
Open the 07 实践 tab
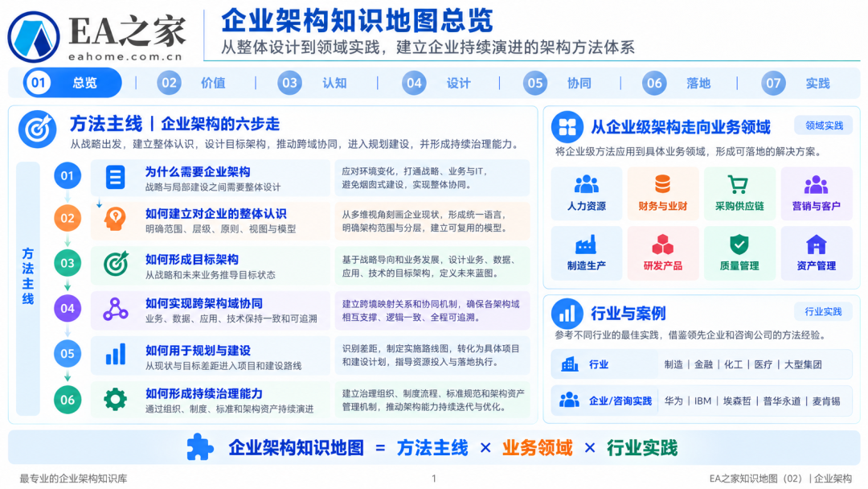click(796, 83)
